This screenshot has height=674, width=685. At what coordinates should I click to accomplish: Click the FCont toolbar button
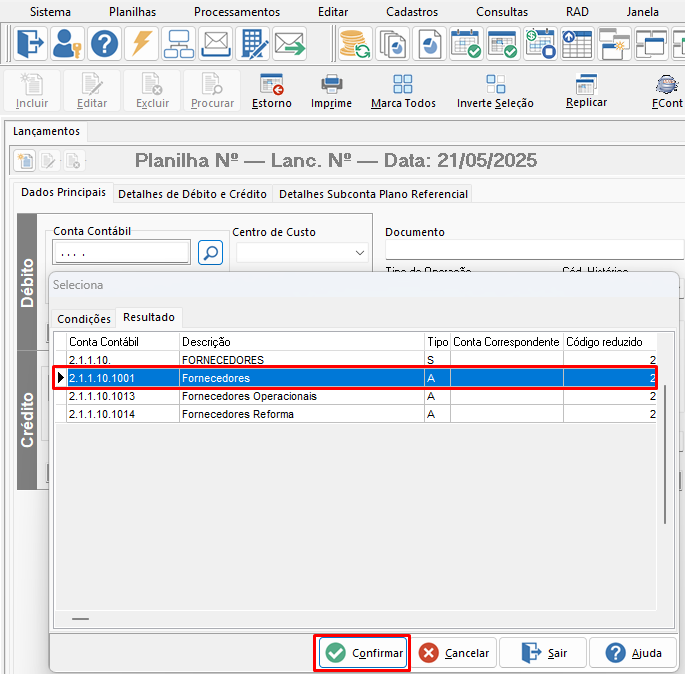(667, 91)
